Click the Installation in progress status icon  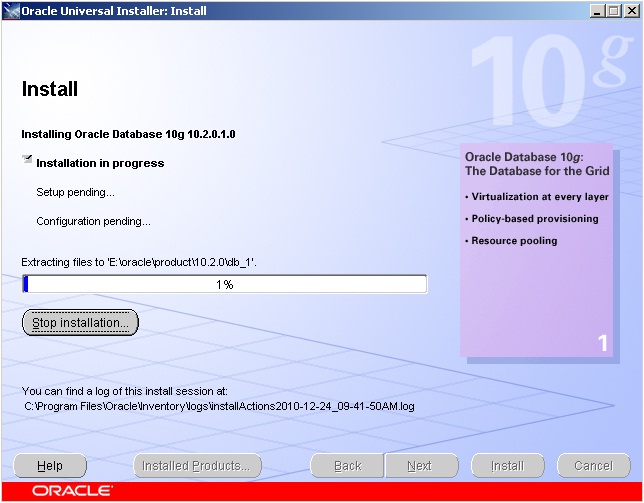(x=27, y=160)
